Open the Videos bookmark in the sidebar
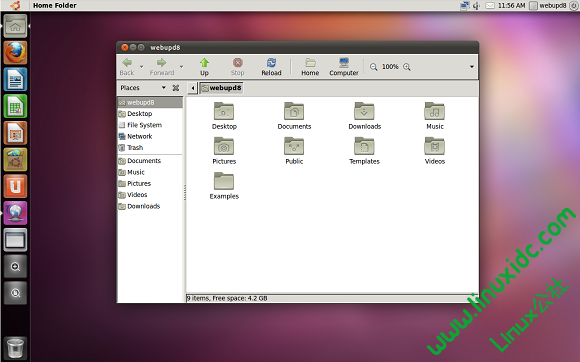 [150, 195]
